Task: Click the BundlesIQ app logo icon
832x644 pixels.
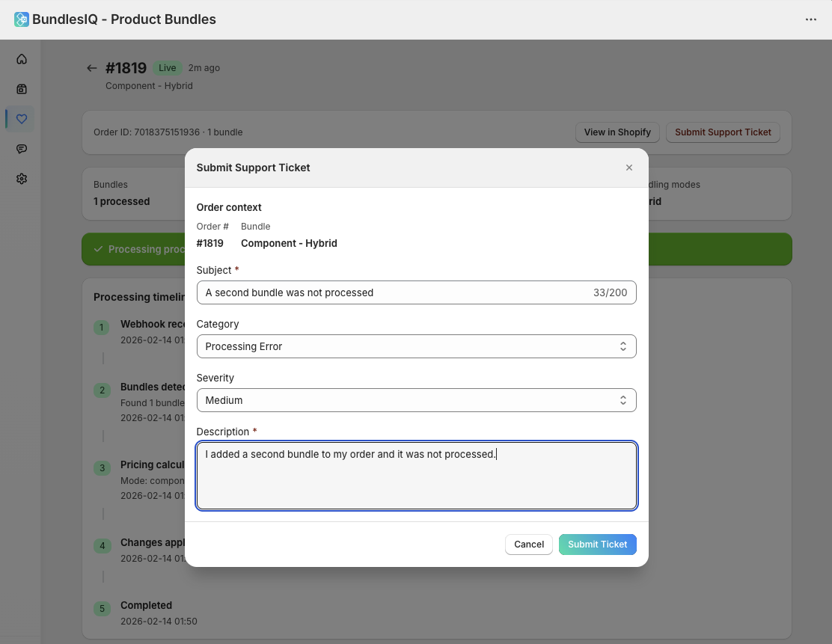Action: tap(22, 19)
